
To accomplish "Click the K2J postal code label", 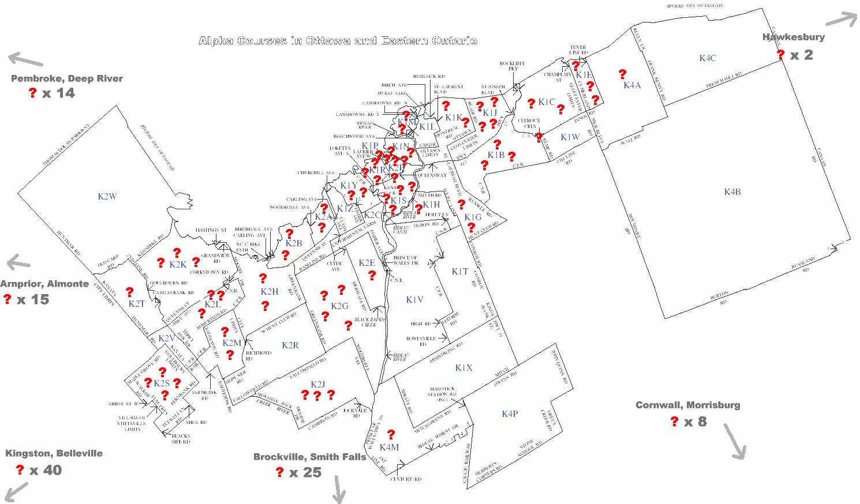I will tap(318, 384).
